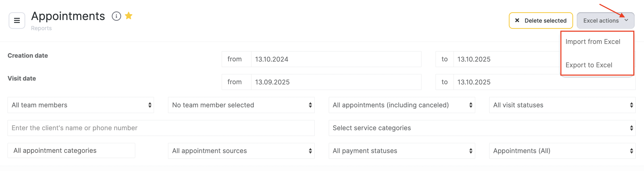Choose Import from Excel

(x=593, y=42)
